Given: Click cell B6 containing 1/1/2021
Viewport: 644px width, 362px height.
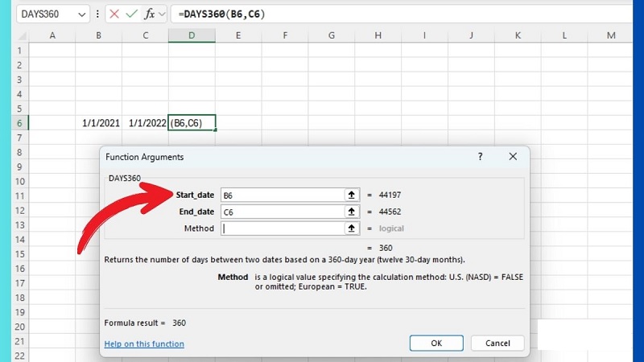Looking at the screenshot, I should coord(99,123).
